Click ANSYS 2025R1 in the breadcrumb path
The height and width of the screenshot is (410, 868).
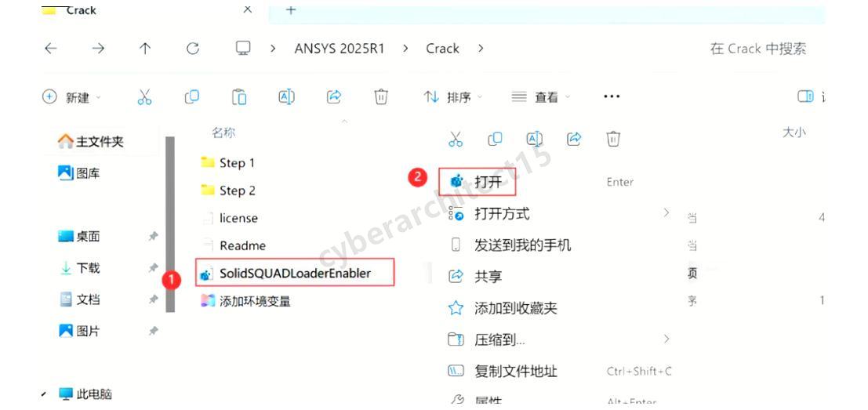[340, 49]
